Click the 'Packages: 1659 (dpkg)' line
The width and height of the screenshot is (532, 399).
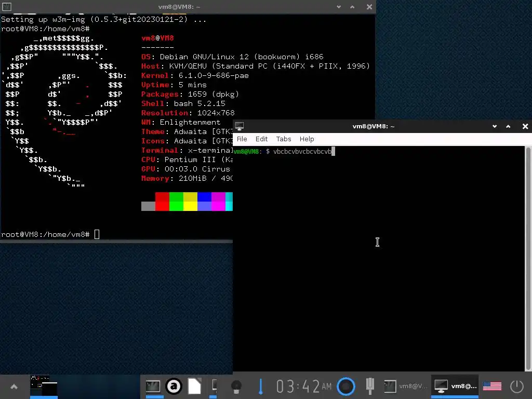[190, 94]
